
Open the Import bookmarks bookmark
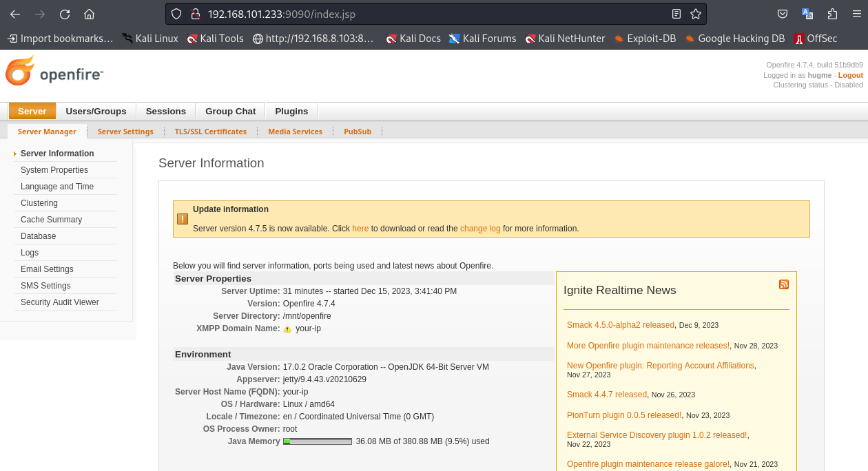tap(60, 39)
